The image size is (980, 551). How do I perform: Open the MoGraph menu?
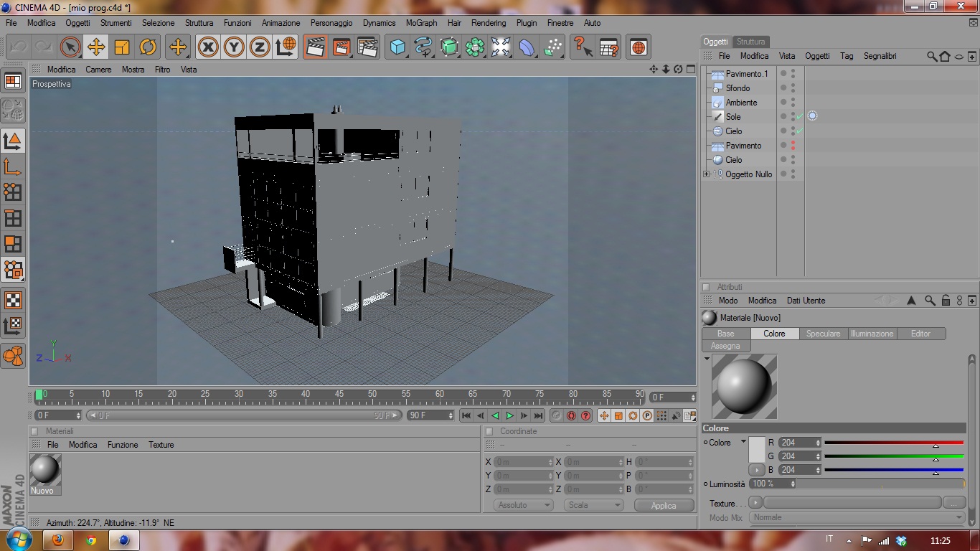click(421, 23)
